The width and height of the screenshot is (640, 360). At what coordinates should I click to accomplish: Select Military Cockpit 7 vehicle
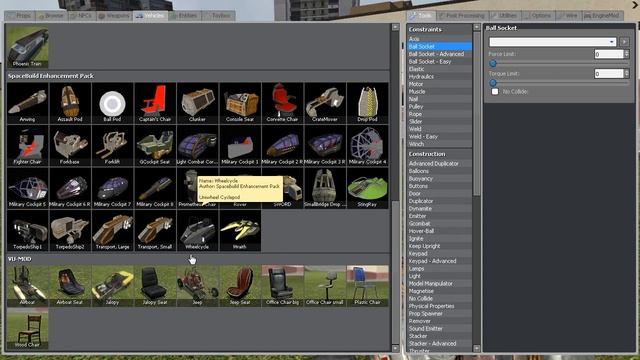tap(112, 188)
